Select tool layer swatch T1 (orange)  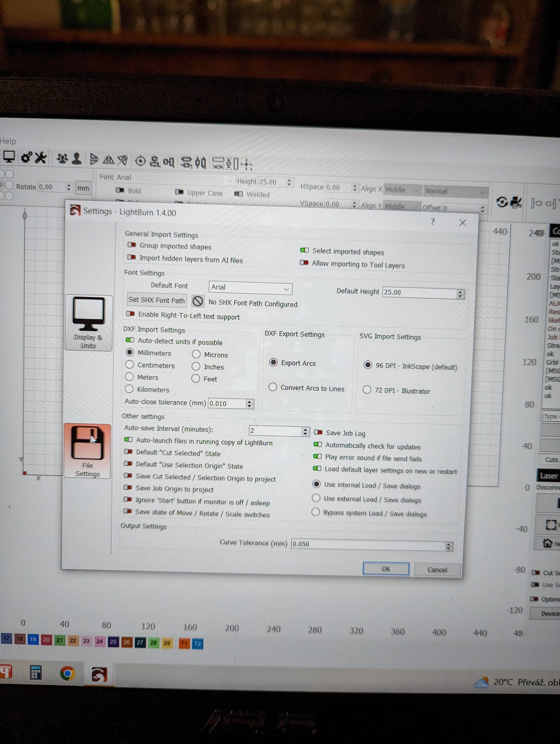pyautogui.click(x=184, y=643)
